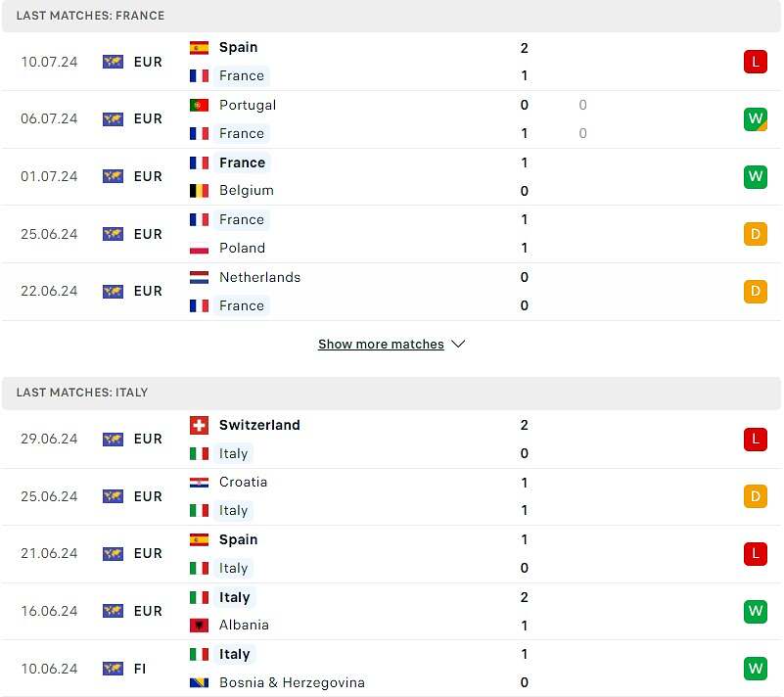Screen dimensions: 784x697
Task: Click the Portugal flag icon
Action: [199, 105]
